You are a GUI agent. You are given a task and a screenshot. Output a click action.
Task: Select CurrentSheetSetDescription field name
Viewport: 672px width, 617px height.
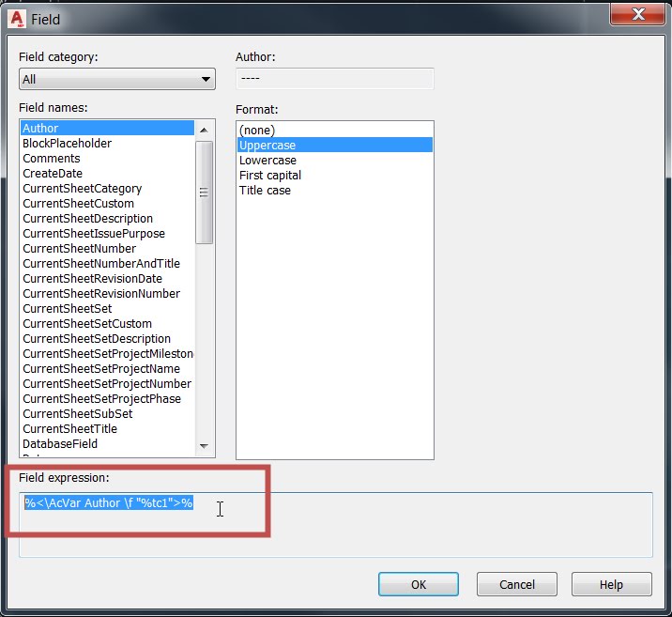pos(107,338)
